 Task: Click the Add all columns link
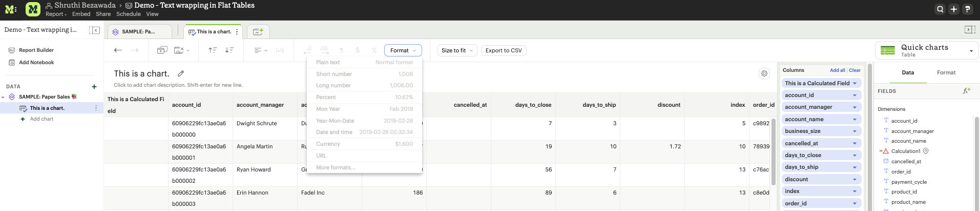point(837,70)
